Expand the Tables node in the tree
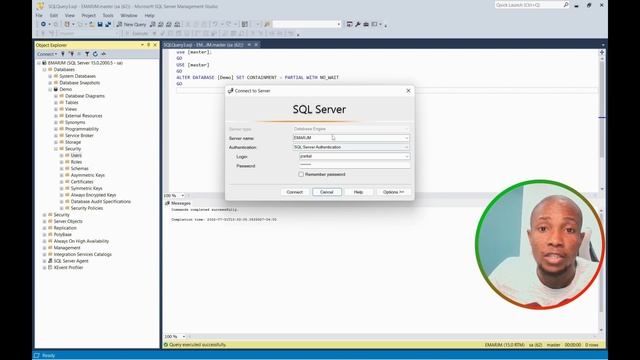The width and height of the screenshot is (640, 360). [x=56, y=102]
